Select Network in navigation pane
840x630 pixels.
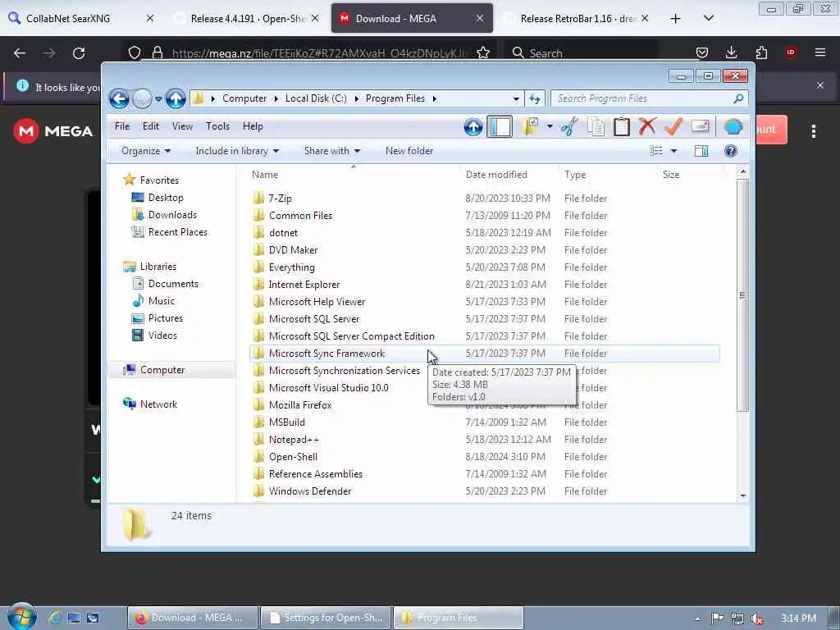tap(158, 404)
